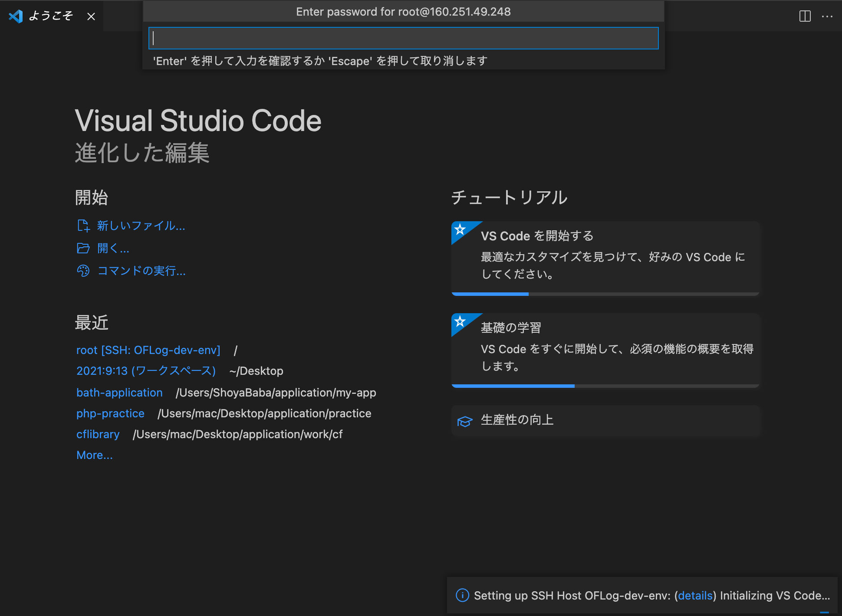
Task: Open the details link in the notification
Action: pyautogui.click(x=695, y=596)
